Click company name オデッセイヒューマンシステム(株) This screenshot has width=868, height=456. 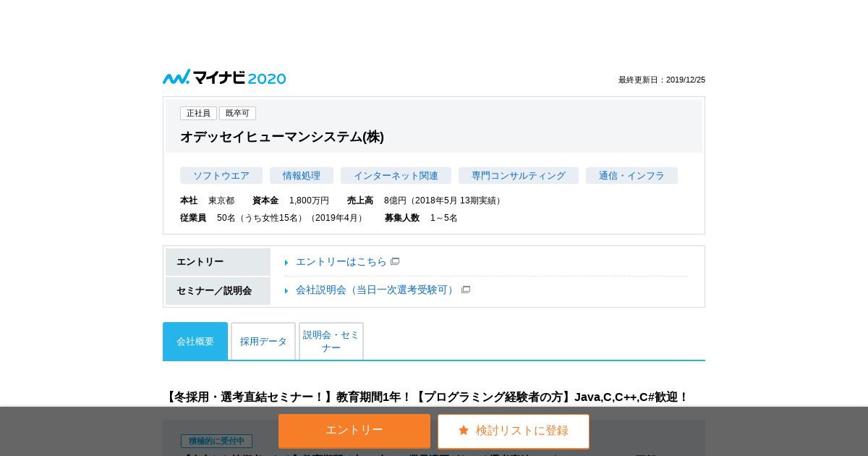282,137
